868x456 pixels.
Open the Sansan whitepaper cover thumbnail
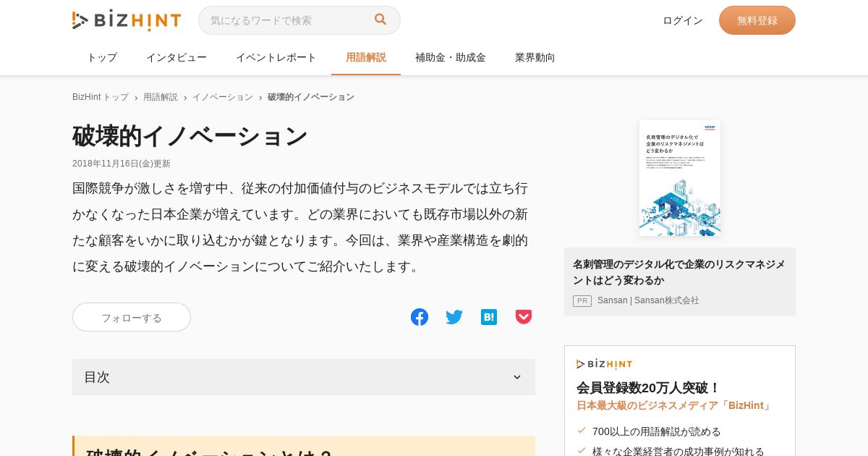[680, 178]
